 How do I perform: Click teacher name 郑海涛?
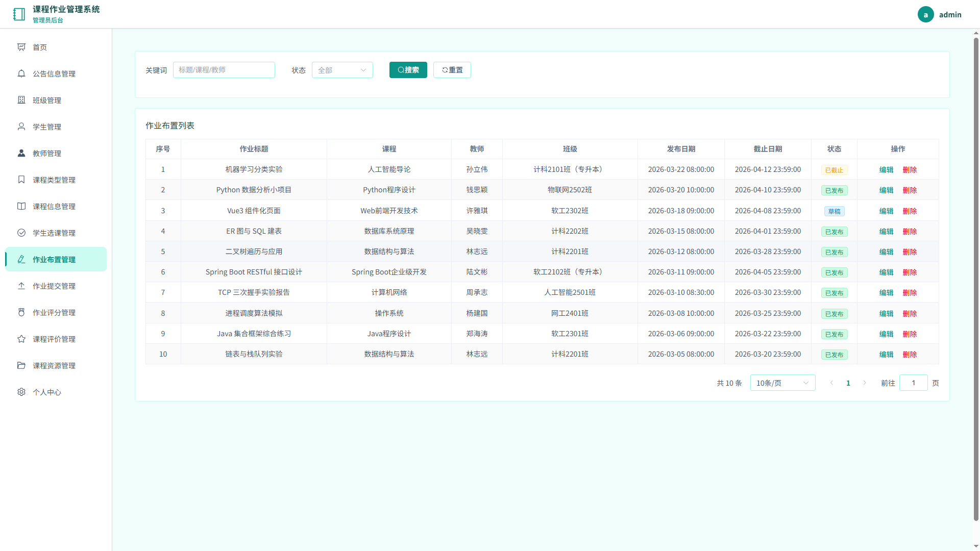[477, 334]
